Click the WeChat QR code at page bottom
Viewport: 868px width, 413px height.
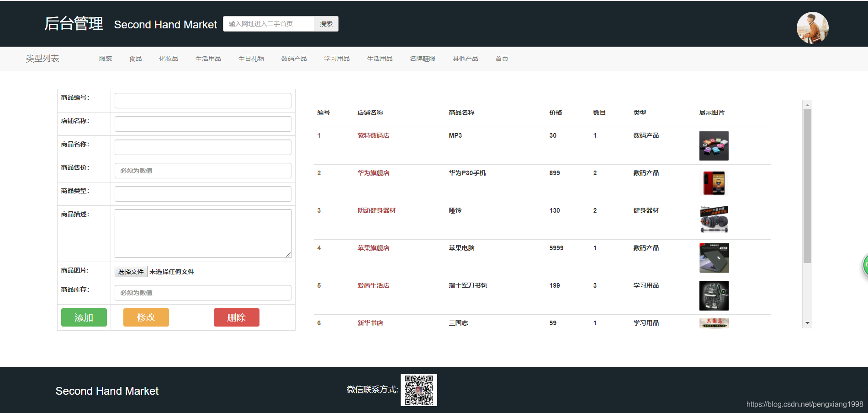pos(418,390)
